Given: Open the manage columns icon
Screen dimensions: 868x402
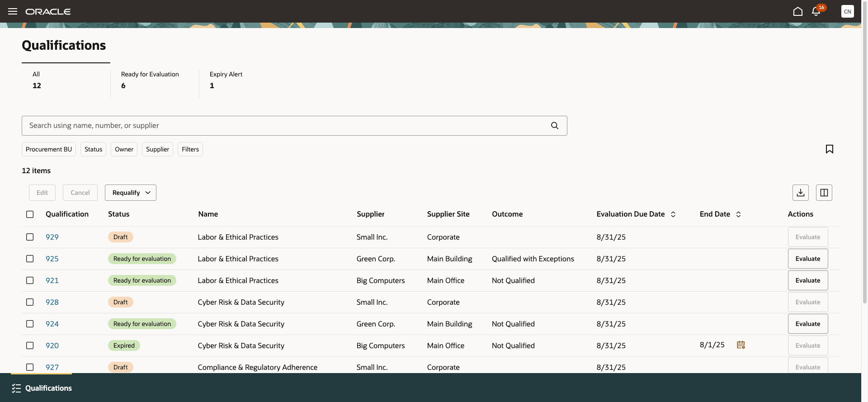Looking at the screenshot, I should point(824,193).
